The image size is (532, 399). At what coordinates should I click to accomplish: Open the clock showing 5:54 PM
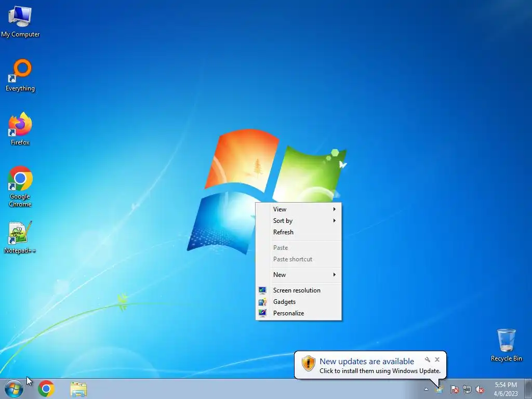tap(506, 389)
